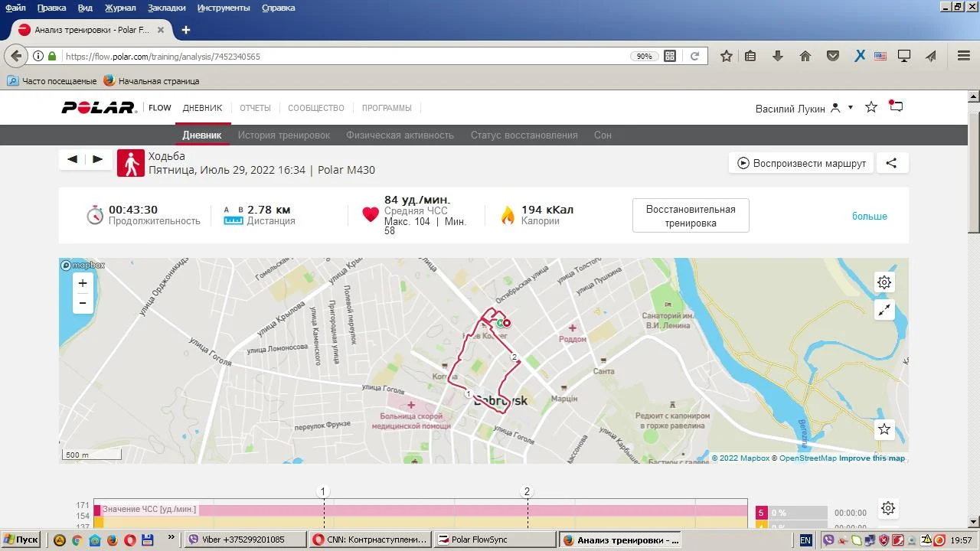
Task: Click the star icon on the map
Action: pyautogui.click(x=884, y=429)
